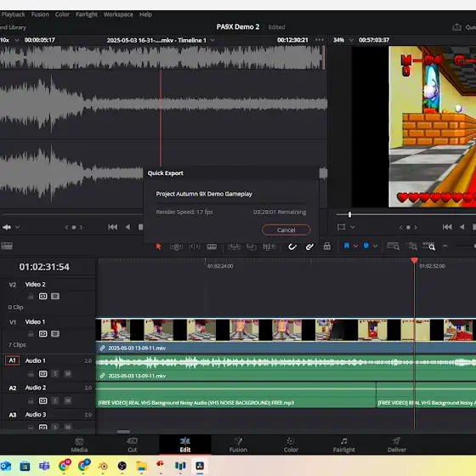
Task: Open the Color menu
Action: (62, 14)
